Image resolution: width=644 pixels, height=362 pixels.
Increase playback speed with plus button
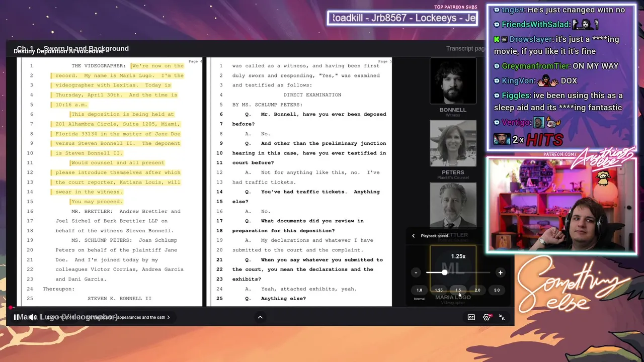[500, 273]
